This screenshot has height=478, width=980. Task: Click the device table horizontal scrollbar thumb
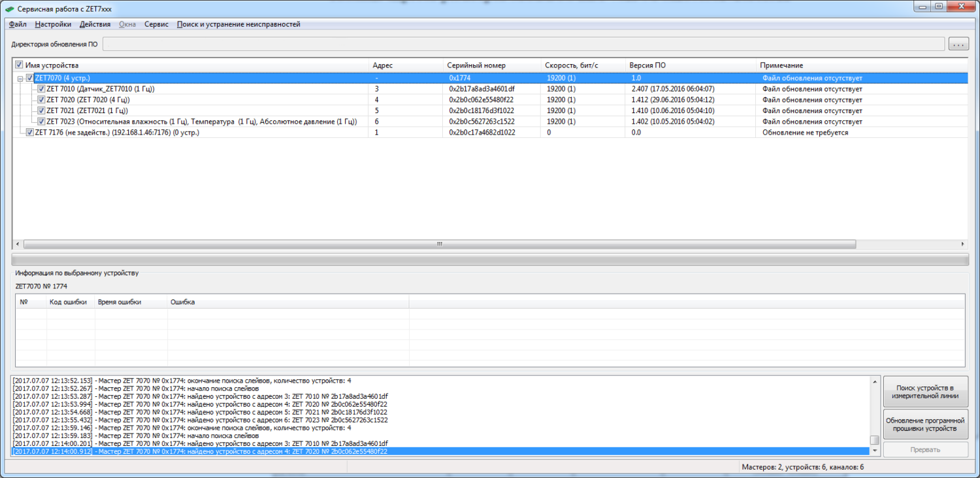pos(439,244)
